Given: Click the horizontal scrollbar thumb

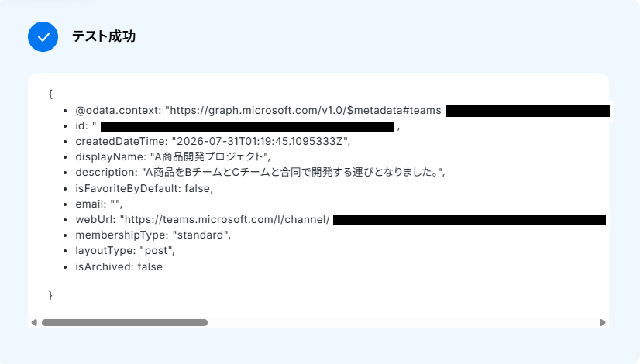Looking at the screenshot, I should [x=125, y=322].
